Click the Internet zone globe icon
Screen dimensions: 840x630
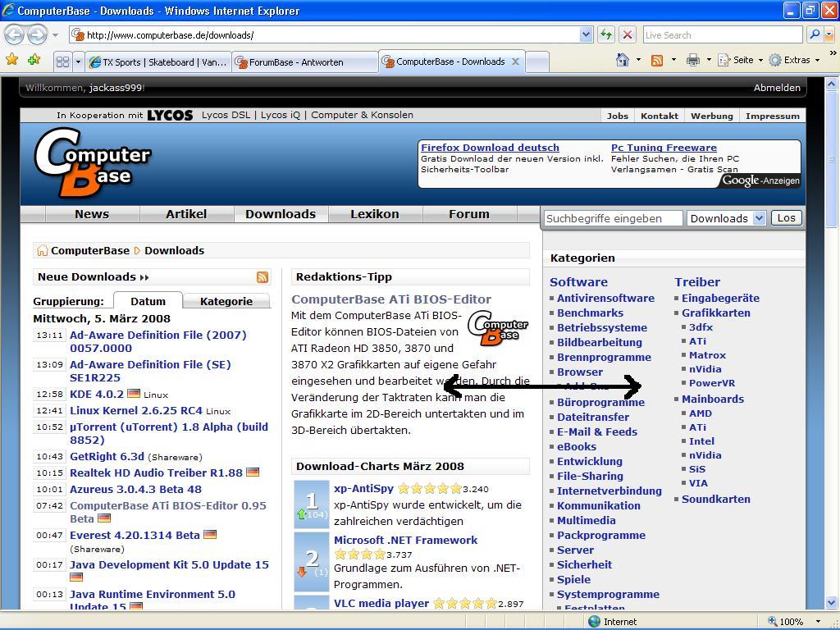(x=594, y=622)
